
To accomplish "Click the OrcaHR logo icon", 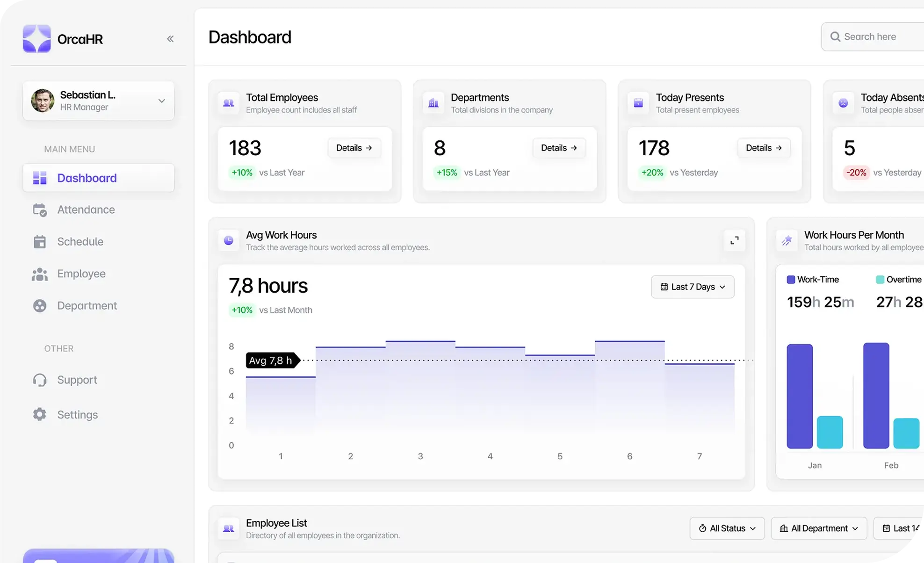I will pos(37,39).
